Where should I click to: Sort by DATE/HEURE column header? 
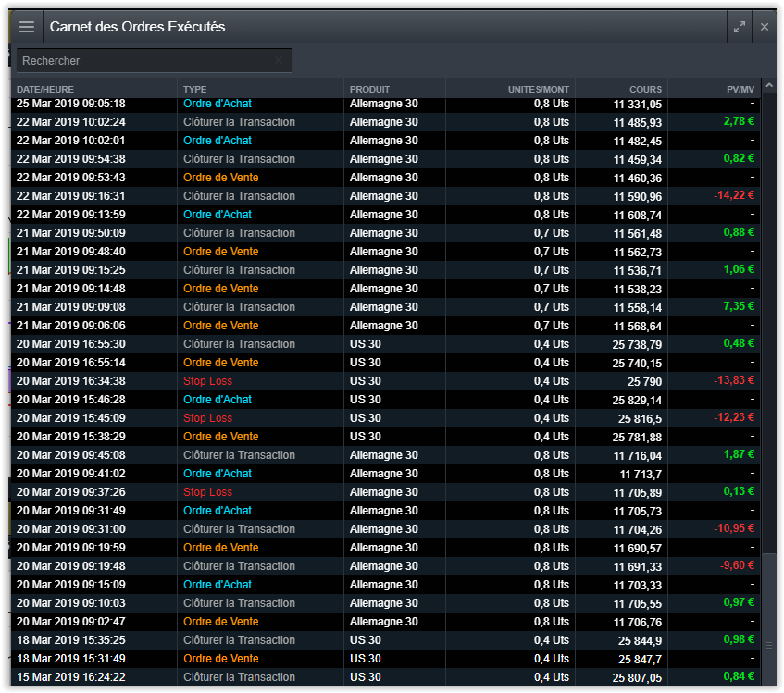click(x=45, y=89)
